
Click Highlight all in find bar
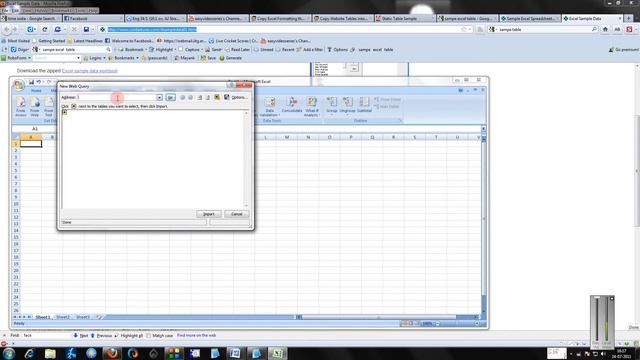(129, 336)
